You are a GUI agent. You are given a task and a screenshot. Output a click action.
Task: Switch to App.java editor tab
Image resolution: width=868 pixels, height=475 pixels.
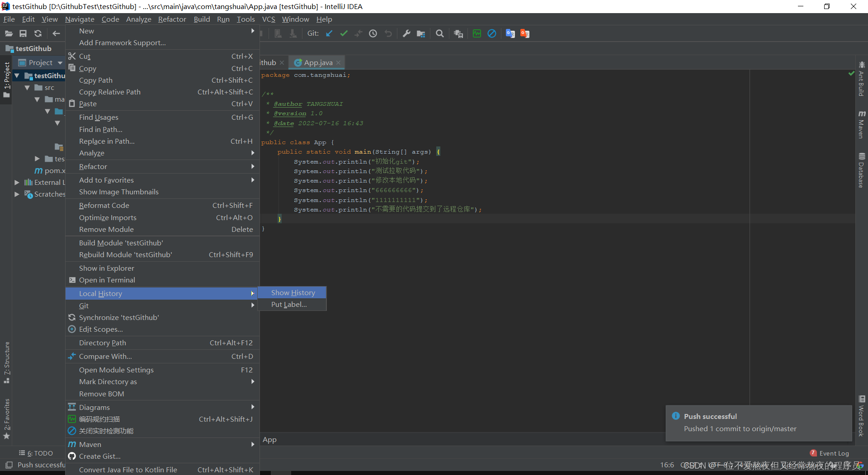(x=317, y=63)
